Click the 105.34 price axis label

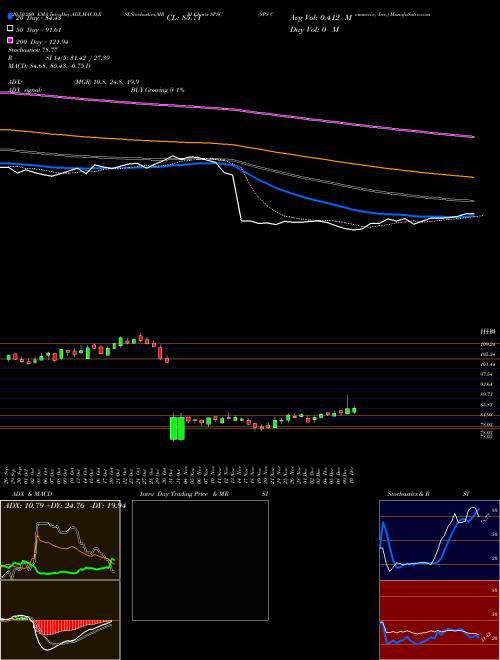point(487,354)
